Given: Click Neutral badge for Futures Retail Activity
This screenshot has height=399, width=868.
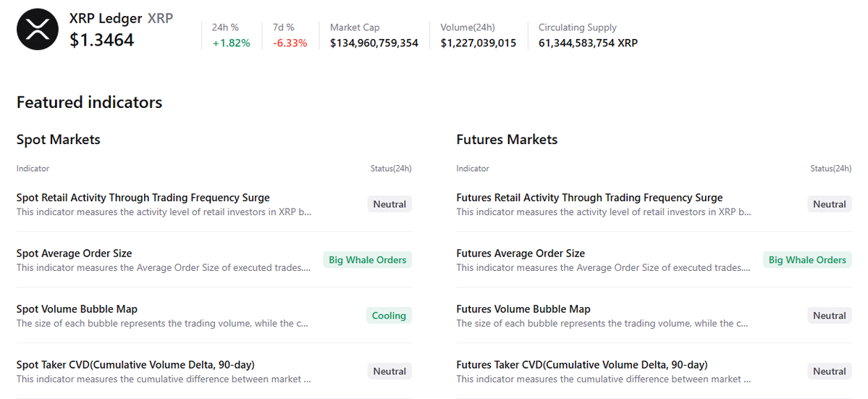Looking at the screenshot, I should point(829,204).
